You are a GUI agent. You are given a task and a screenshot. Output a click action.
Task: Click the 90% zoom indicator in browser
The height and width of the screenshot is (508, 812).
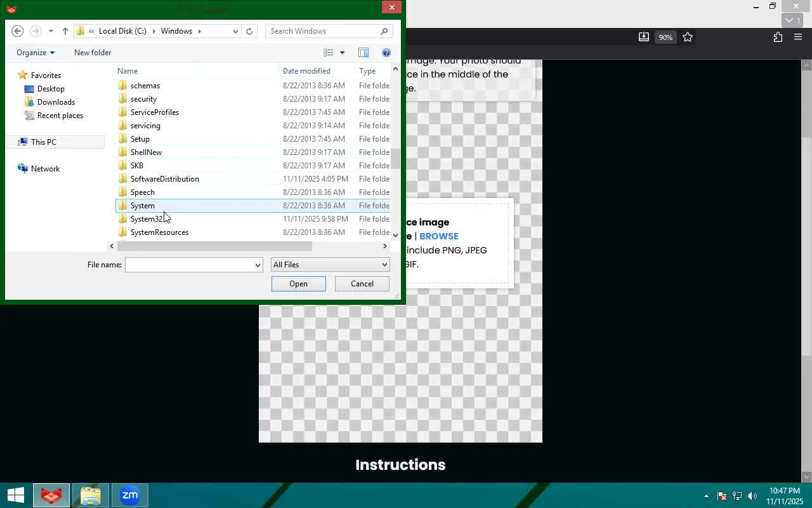coord(665,37)
